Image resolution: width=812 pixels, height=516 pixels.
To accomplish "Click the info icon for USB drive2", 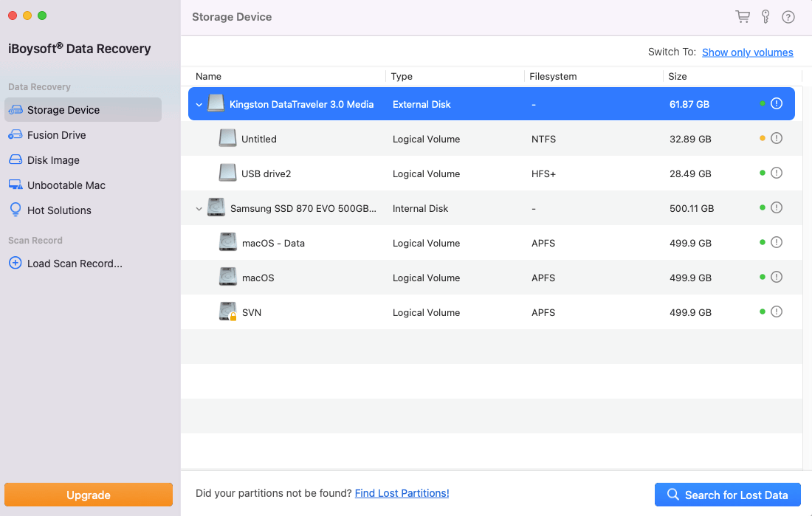I will click(776, 173).
